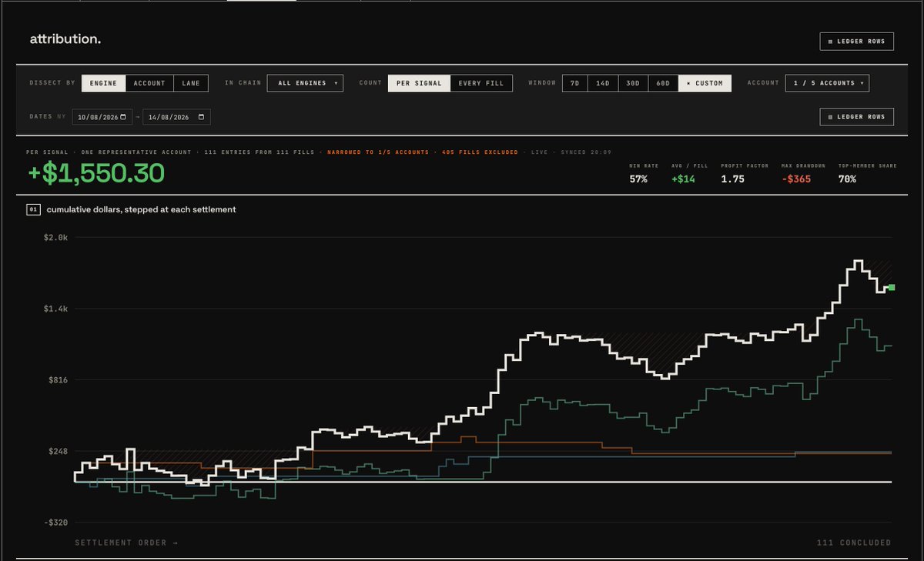Viewport: 924px width, 561px height.
Task: Click the Narrowed to 1/5 Accounts notice
Action: tap(378, 152)
